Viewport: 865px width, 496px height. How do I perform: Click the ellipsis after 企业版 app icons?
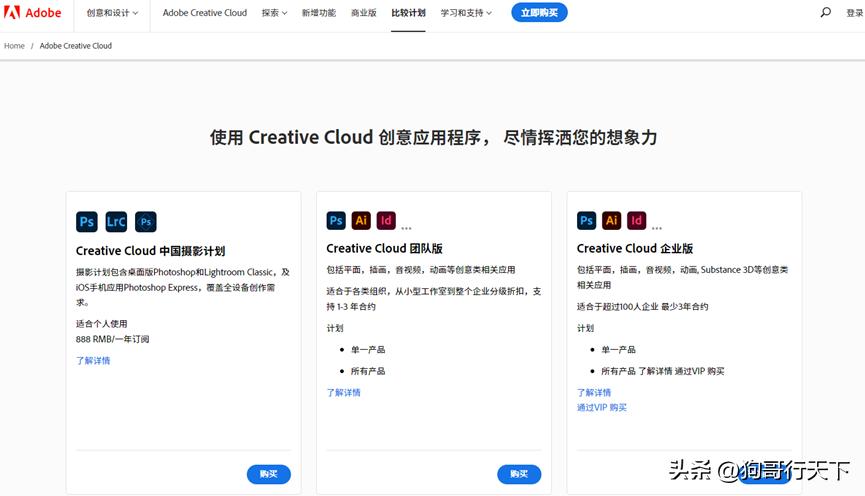tap(657, 227)
